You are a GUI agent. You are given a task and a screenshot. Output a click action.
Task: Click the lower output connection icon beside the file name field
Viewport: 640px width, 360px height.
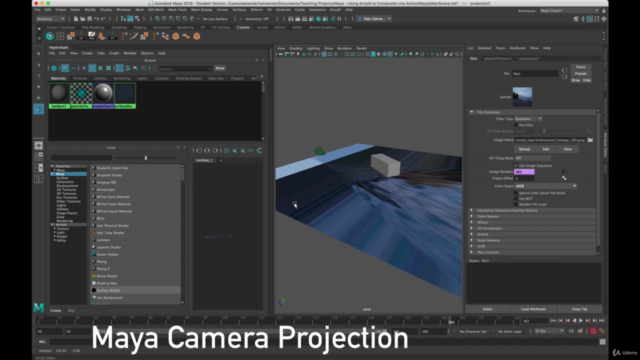tap(564, 76)
